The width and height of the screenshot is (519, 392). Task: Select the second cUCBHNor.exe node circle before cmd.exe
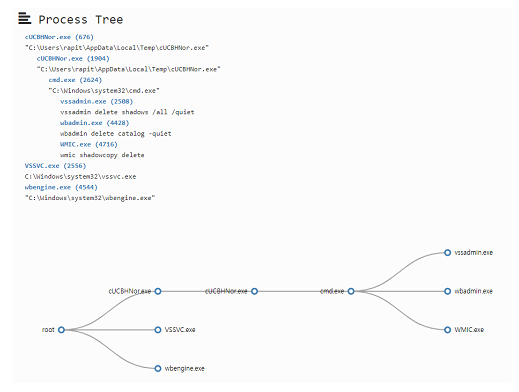point(254,291)
